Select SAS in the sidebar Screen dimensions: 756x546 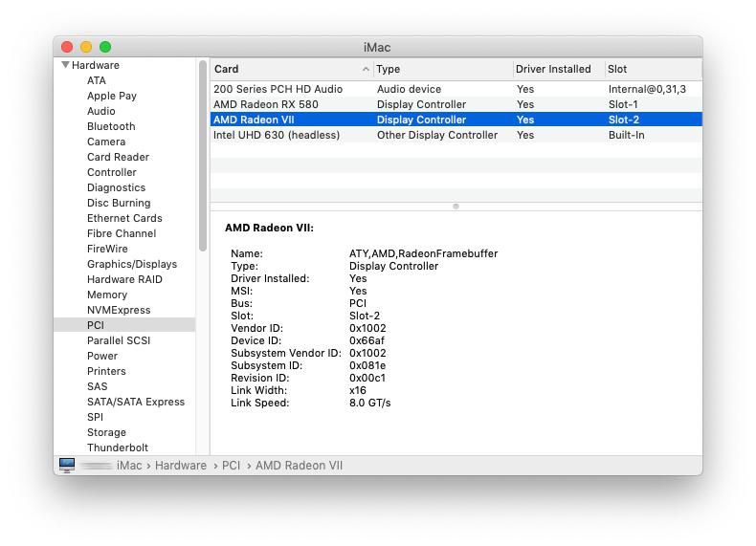(98, 386)
